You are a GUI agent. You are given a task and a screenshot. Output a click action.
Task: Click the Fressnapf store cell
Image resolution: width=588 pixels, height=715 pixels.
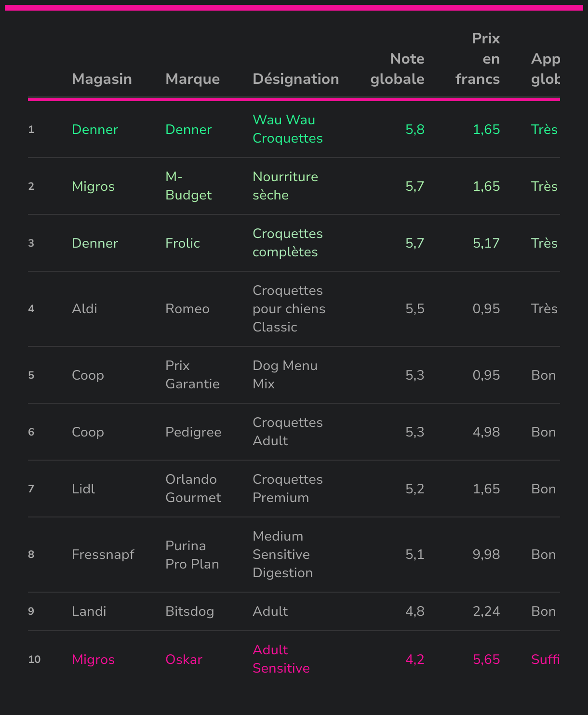(x=103, y=555)
